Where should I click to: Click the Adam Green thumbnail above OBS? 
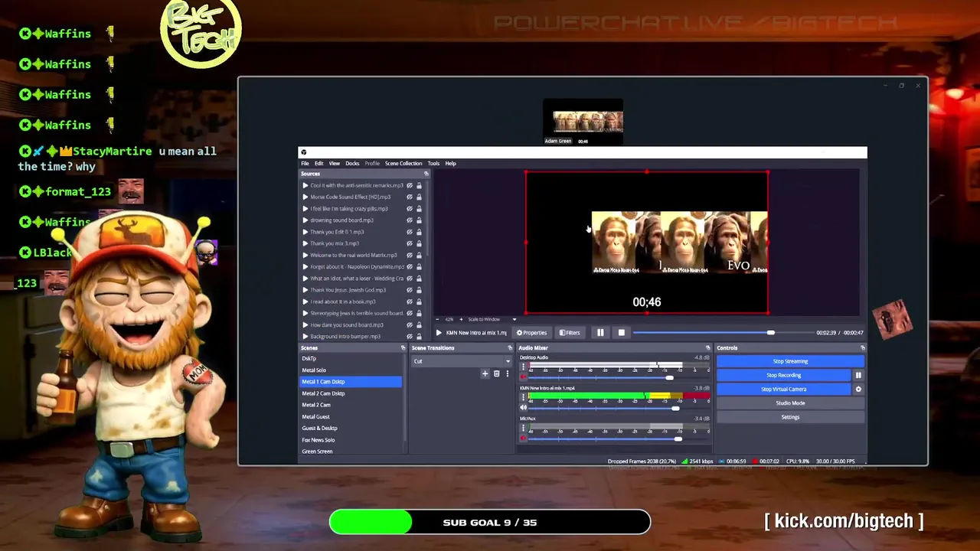[584, 122]
